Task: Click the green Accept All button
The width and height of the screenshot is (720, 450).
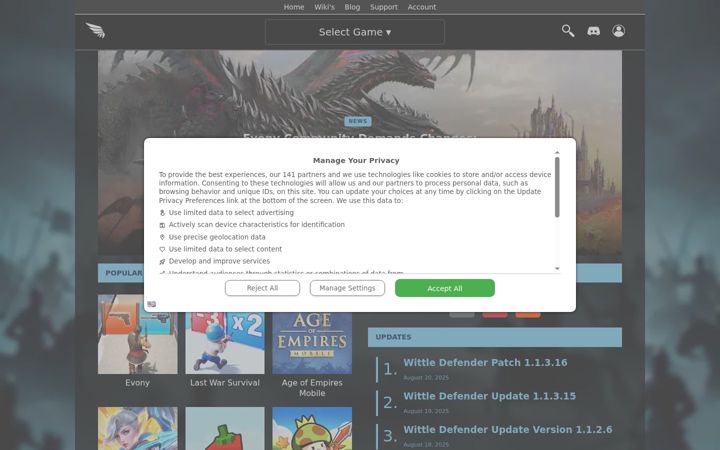Action: 445,288
